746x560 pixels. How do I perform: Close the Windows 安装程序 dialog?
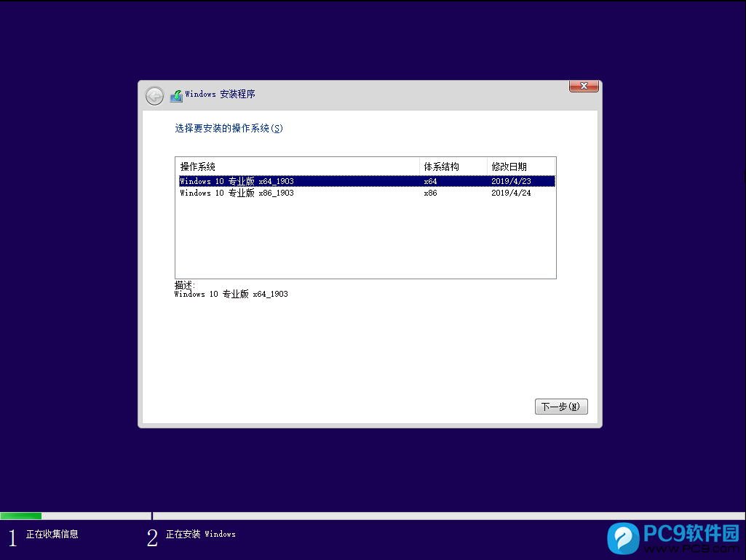point(584,86)
